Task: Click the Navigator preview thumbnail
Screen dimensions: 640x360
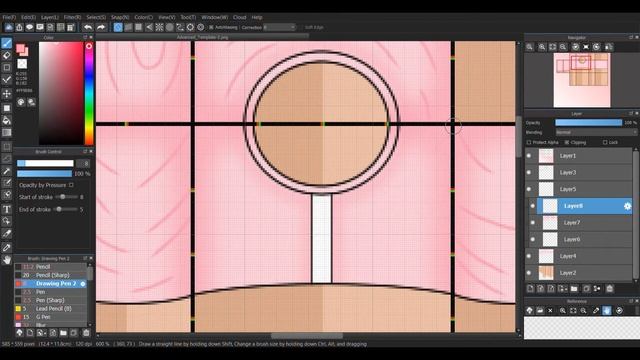Action: [x=582, y=80]
